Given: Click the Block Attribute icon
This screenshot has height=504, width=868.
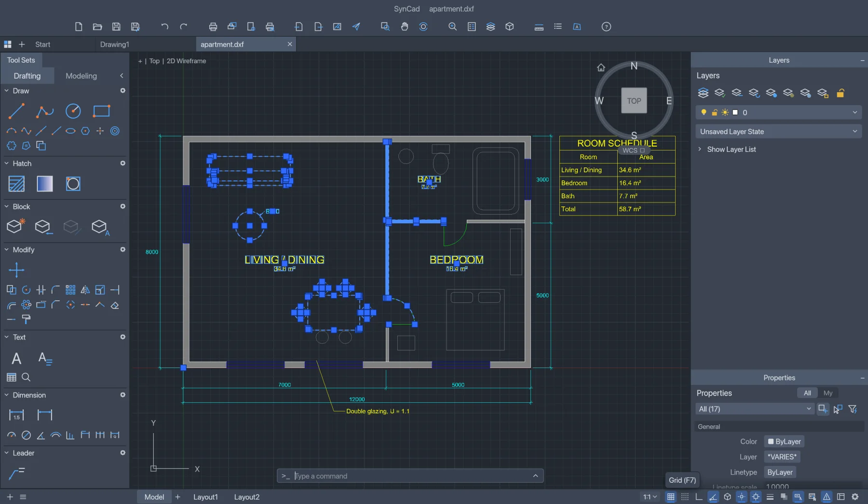Looking at the screenshot, I should [x=100, y=227].
